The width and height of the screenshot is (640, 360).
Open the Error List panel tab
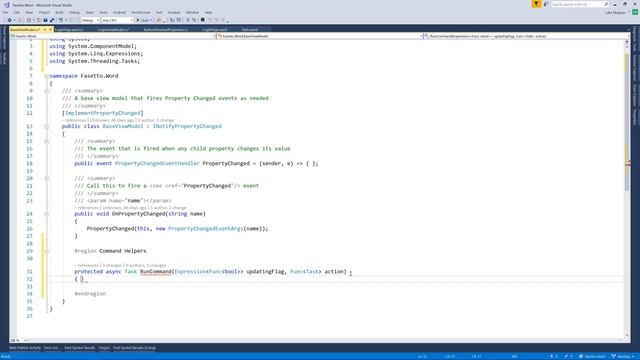51,348
